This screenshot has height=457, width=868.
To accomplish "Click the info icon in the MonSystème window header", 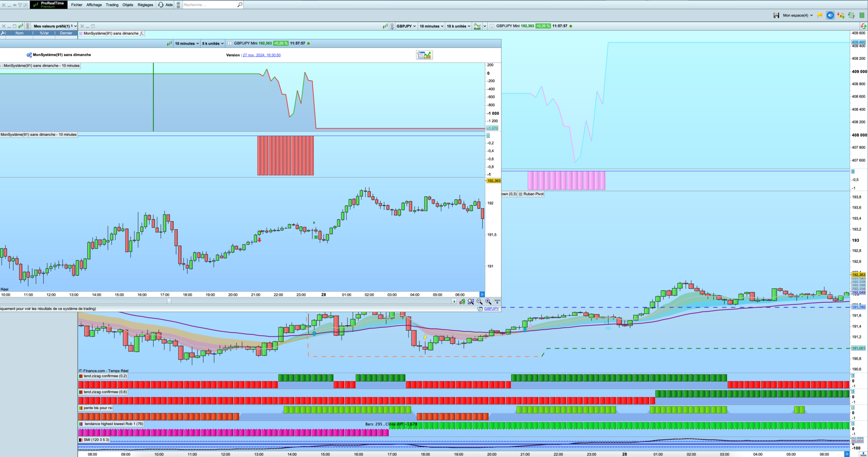I will [x=229, y=43].
